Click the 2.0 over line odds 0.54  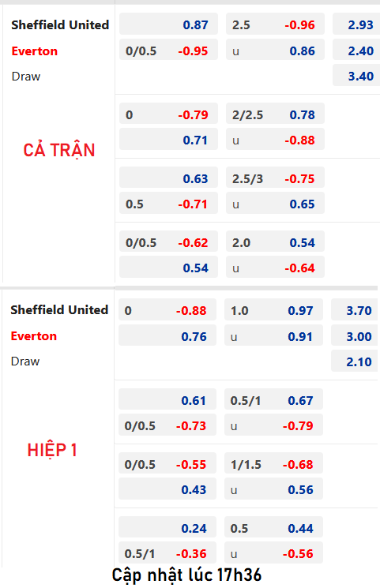click(x=275, y=242)
